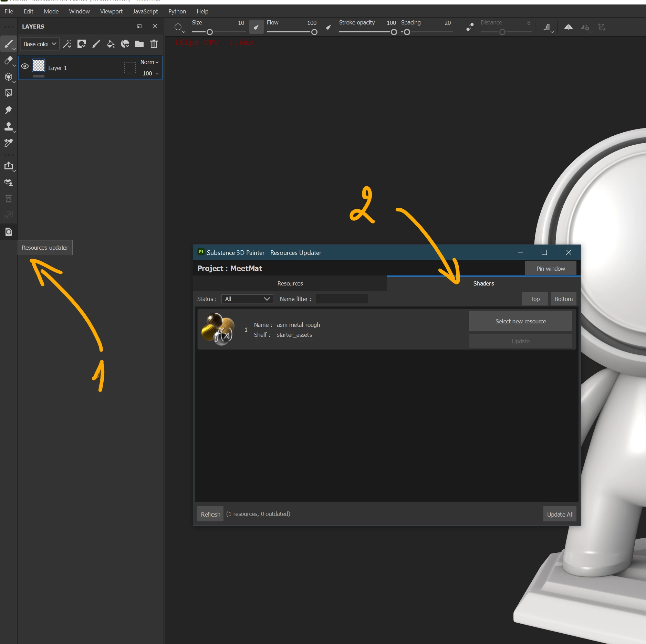Switch to the Shaders tab

coord(483,283)
